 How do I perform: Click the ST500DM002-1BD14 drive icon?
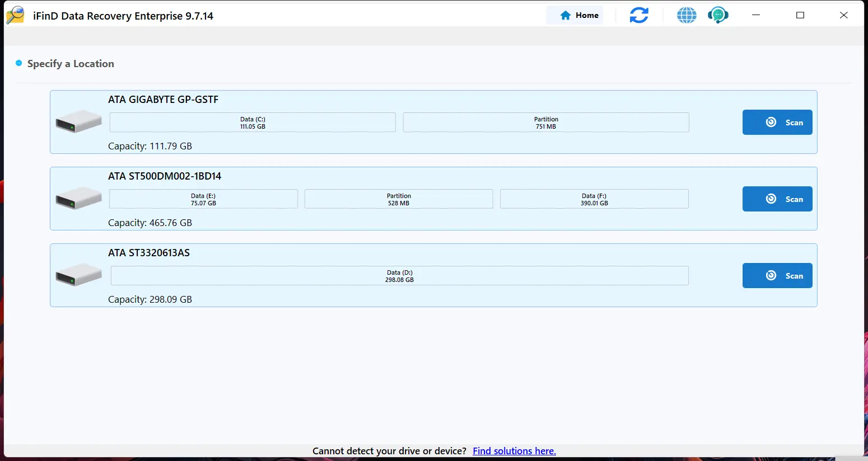click(79, 198)
